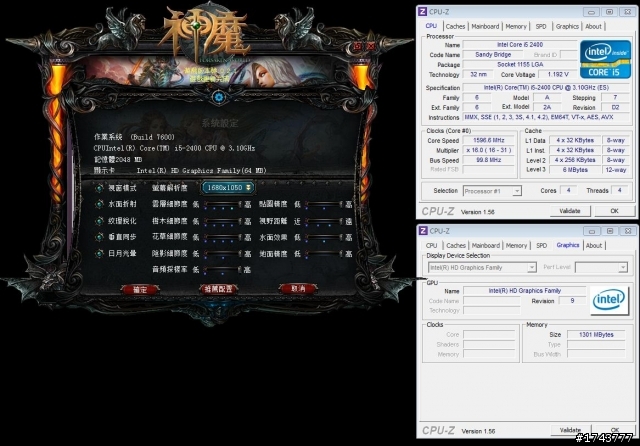Click Validate in bottom CPU-Z window
The width and height of the screenshot is (640, 446).
tap(570, 430)
